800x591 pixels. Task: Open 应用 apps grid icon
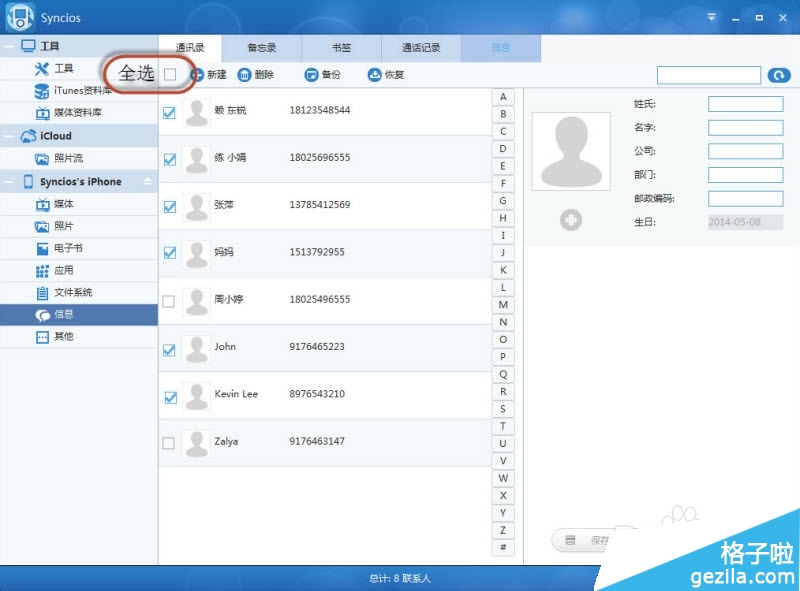pyautogui.click(x=42, y=271)
